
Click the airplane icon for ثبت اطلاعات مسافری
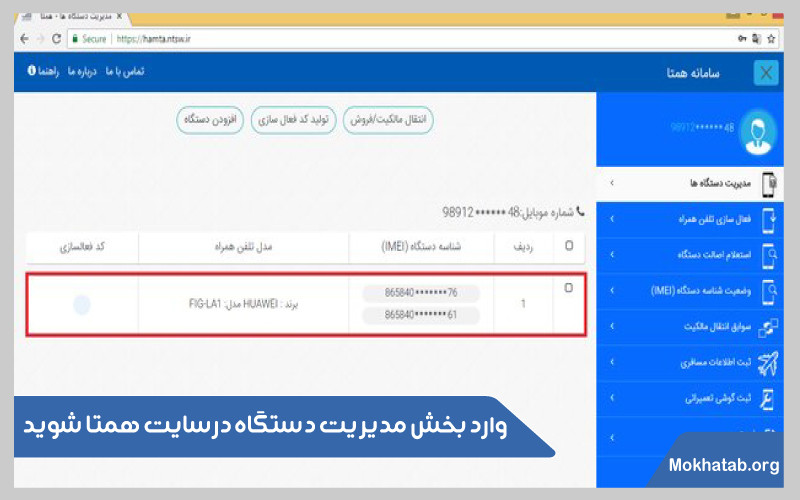coord(768,363)
